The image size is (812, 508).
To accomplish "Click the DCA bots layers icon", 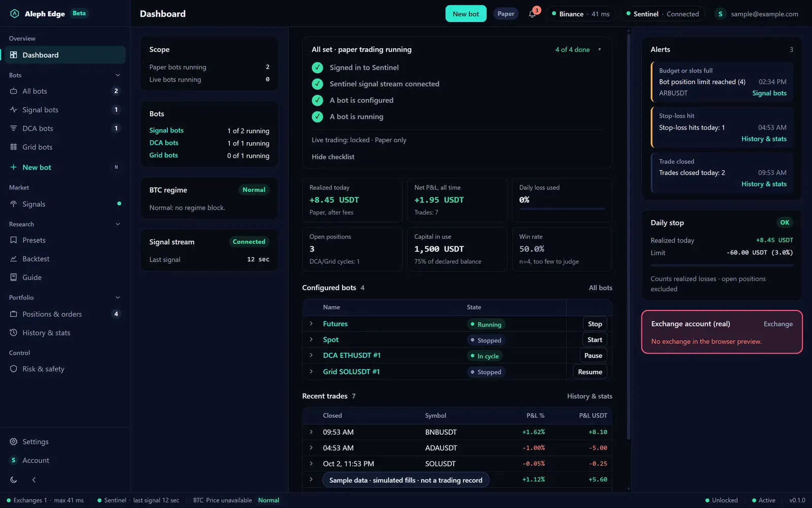I will [x=14, y=129].
